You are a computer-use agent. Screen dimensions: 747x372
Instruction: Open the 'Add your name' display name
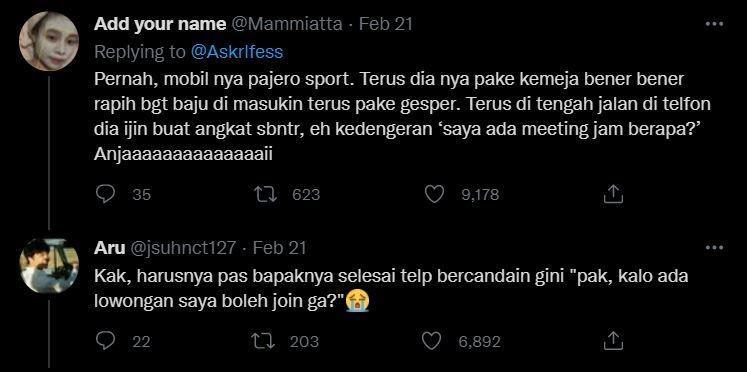(160, 24)
